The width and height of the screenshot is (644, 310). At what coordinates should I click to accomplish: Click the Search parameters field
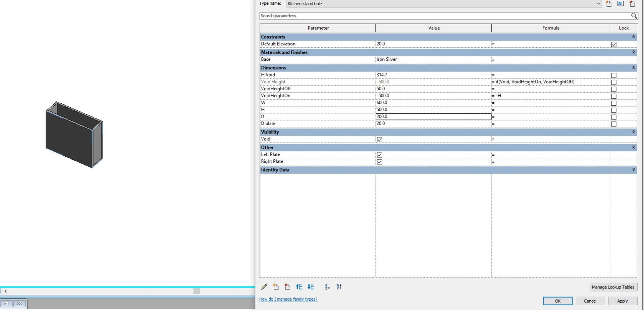(445, 16)
